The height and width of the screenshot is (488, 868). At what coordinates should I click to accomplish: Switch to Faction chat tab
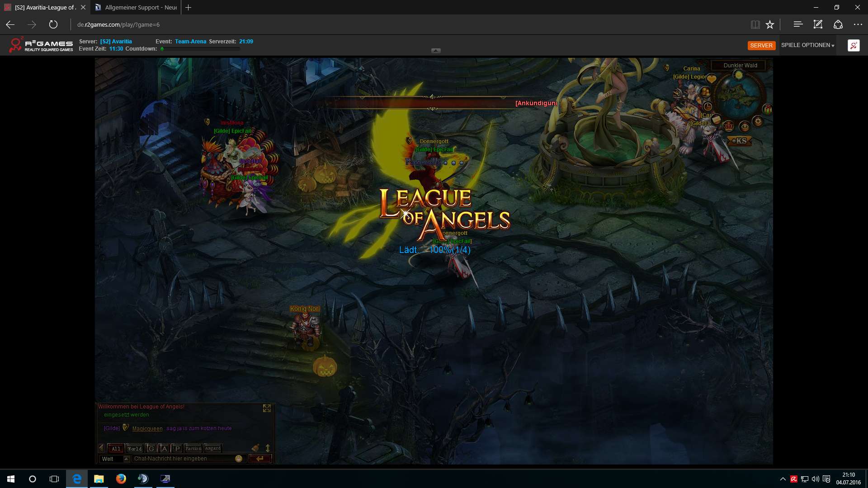[x=193, y=448]
